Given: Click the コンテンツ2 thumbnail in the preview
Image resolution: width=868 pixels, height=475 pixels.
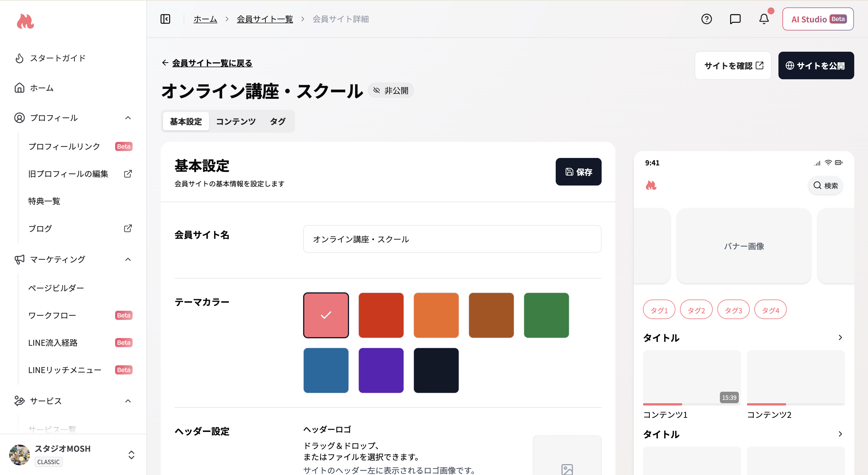Looking at the screenshot, I should 796,377.
